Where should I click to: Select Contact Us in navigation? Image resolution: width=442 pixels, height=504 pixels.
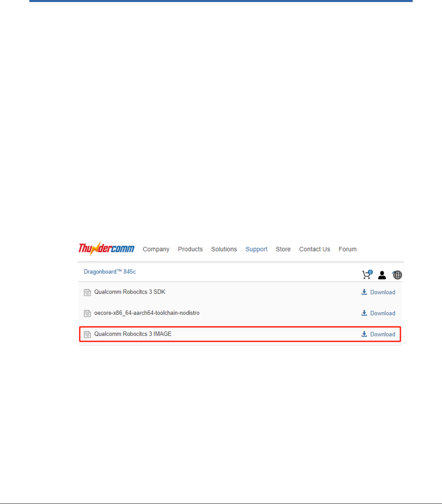point(315,249)
